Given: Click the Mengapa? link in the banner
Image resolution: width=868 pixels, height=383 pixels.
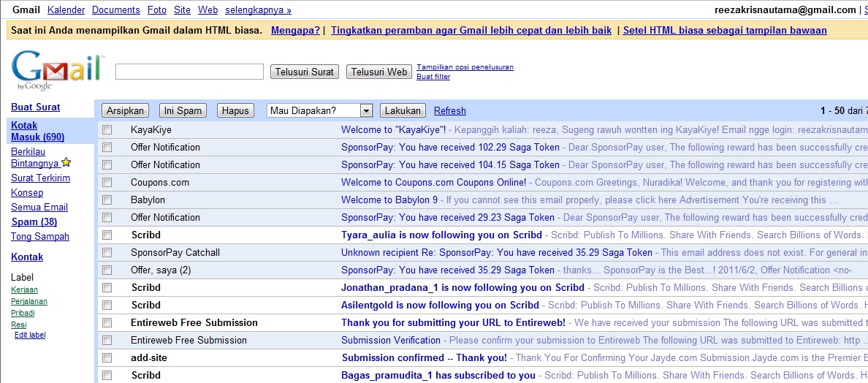Looking at the screenshot, I should coord(296,31).
